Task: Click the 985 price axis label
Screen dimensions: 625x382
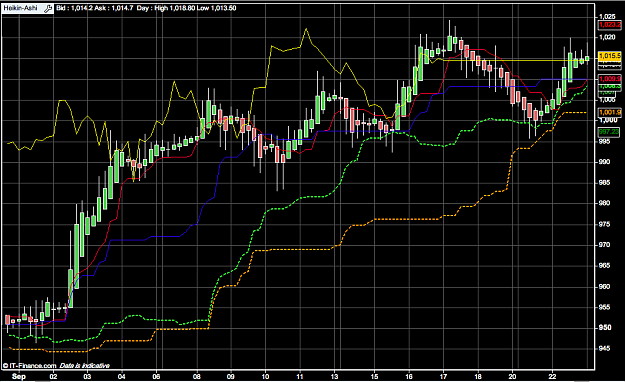Action: (x=604, y=183)
